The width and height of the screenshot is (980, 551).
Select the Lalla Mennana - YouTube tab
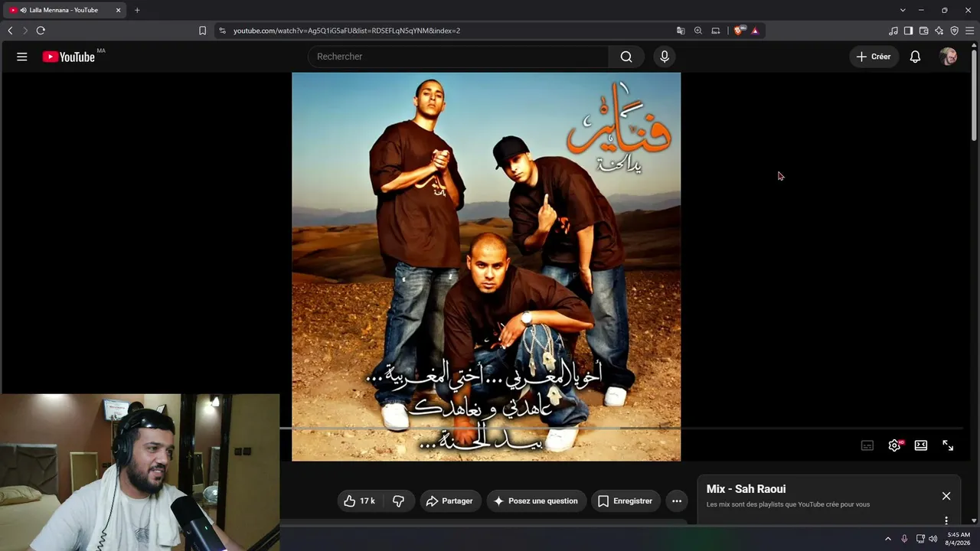65,10
